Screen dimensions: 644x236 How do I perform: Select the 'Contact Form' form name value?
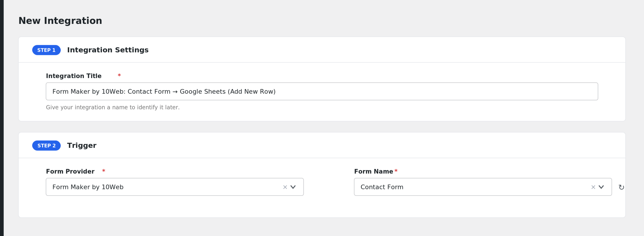(x=382, y=187)
